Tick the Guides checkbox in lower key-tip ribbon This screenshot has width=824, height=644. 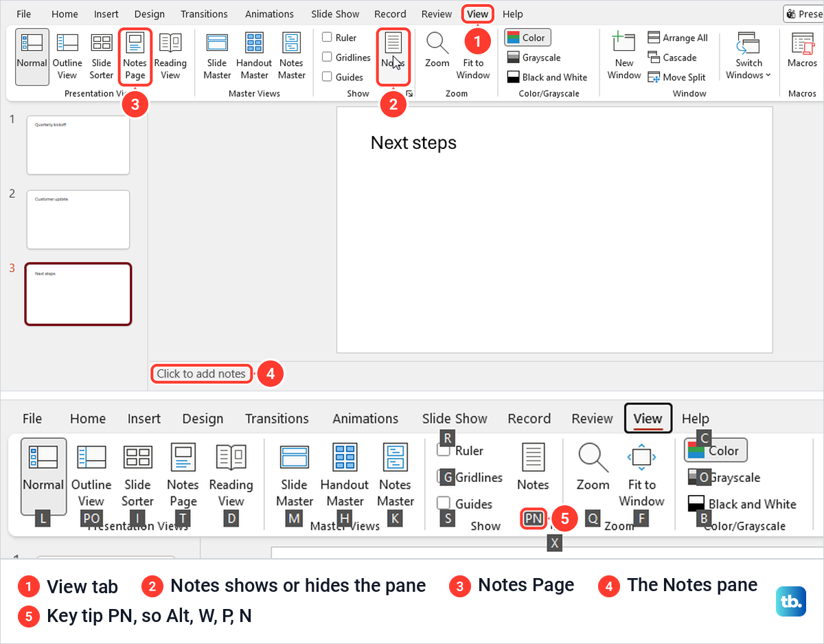click(444, 503)
